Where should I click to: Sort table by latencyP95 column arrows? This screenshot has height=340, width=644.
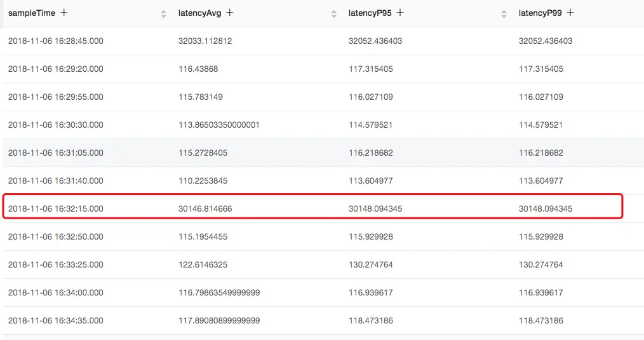[x=504, y=14]
